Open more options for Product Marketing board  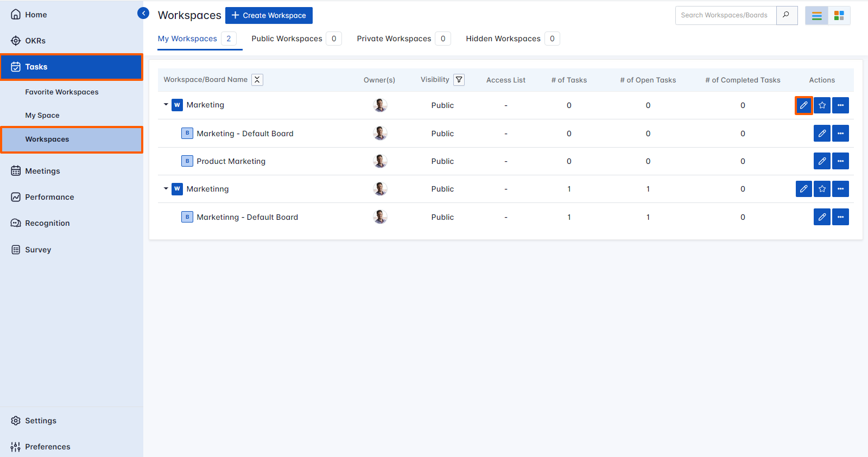(x=840, y=161)
